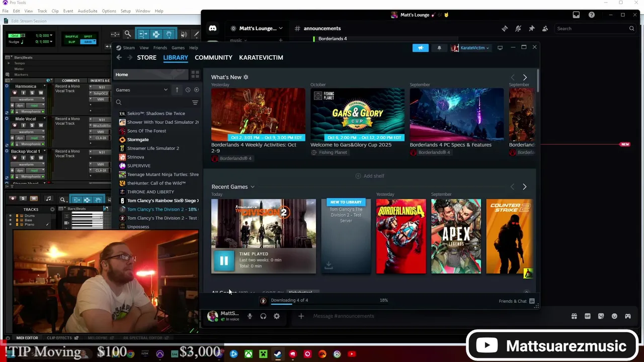Open Borderlands 4 recent game cover
Image resolution: width=644 pixels, height=362 pixels.
pos(401,236)
